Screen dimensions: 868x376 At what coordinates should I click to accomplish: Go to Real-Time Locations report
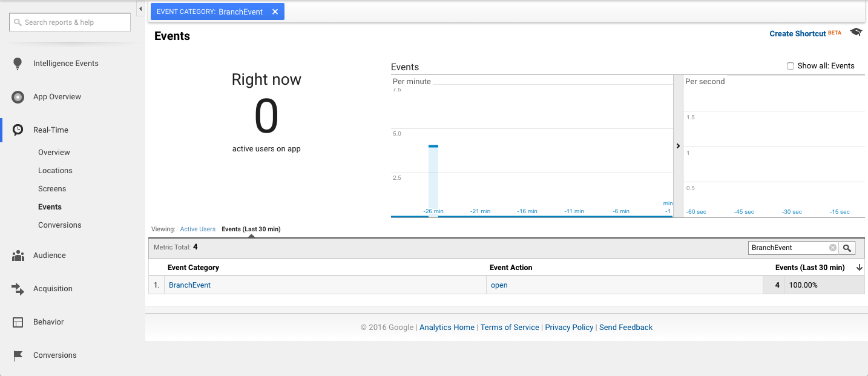55,171
